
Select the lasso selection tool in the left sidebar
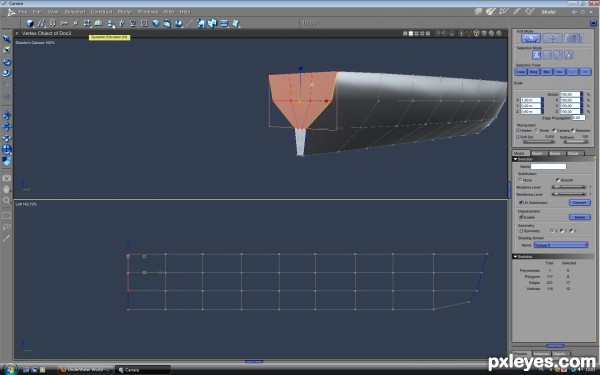[x=7, y=227]
